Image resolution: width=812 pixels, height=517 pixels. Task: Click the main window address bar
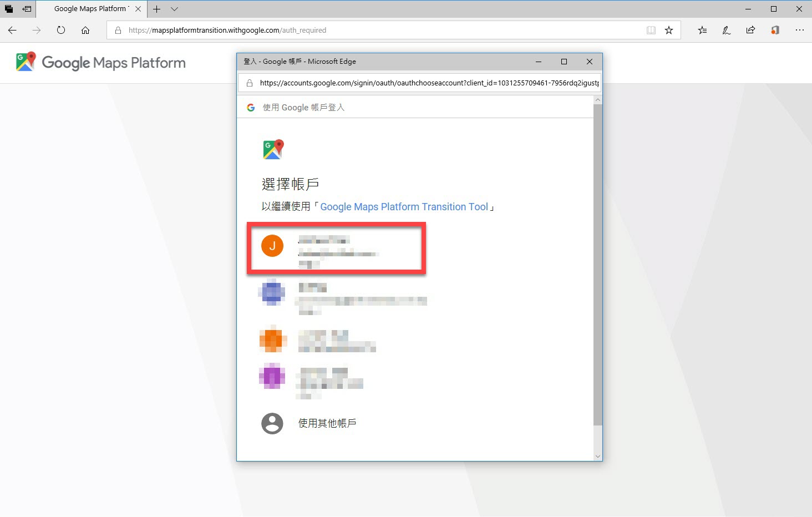394,31
